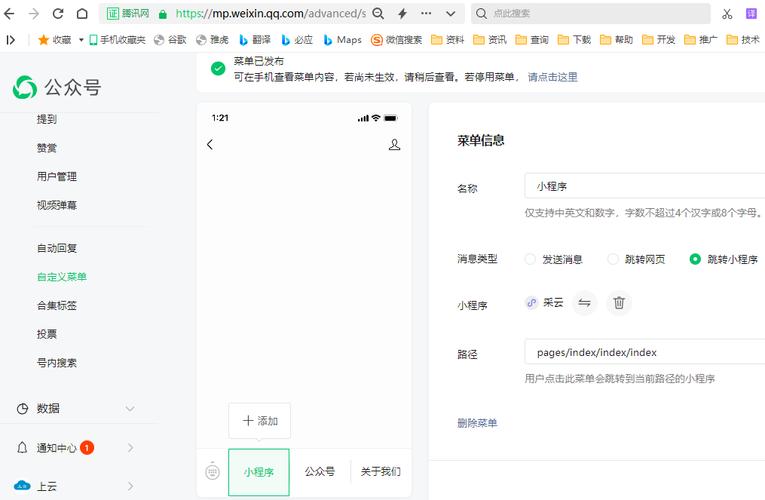Open the browser home page icon
The width and height of the screenshot is (765, 500).
[82, 14]
